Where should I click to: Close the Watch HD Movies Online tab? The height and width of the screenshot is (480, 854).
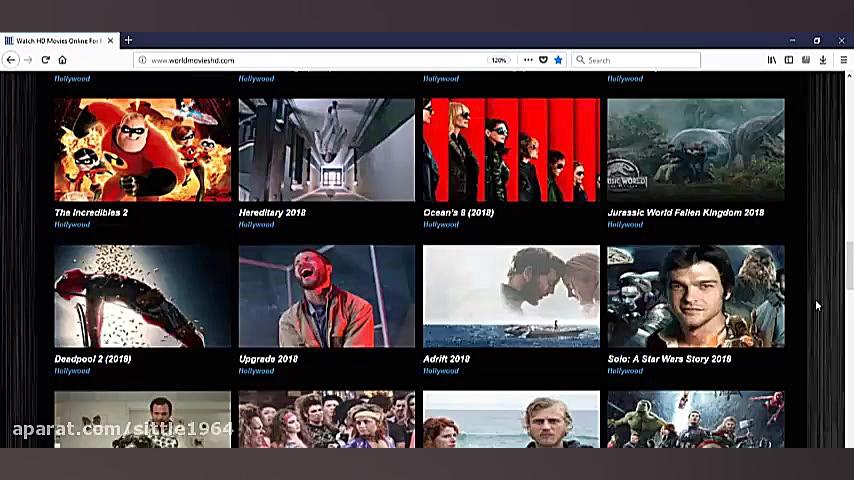pos(111,41)
